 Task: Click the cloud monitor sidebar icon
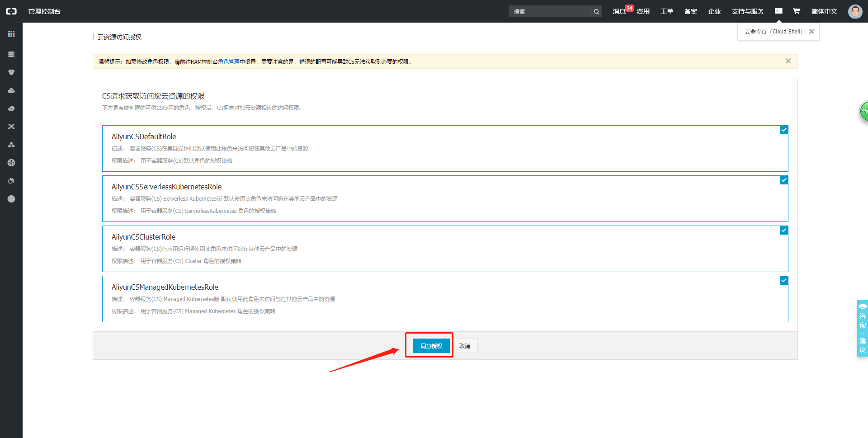pyautogui.click(x=11, y=181)
